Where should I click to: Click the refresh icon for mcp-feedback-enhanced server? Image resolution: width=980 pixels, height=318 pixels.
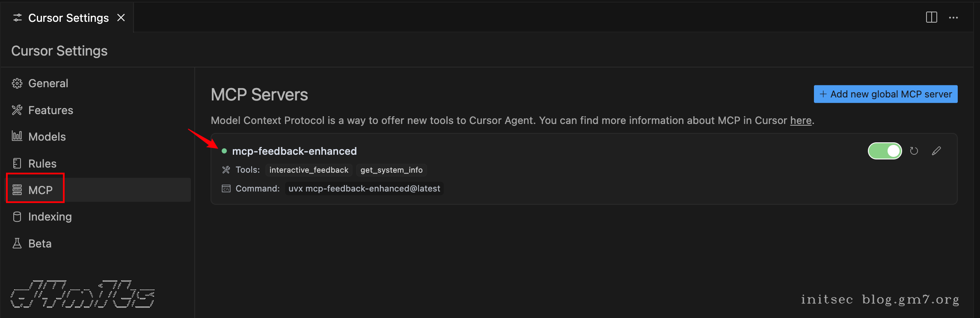(914, 151)
